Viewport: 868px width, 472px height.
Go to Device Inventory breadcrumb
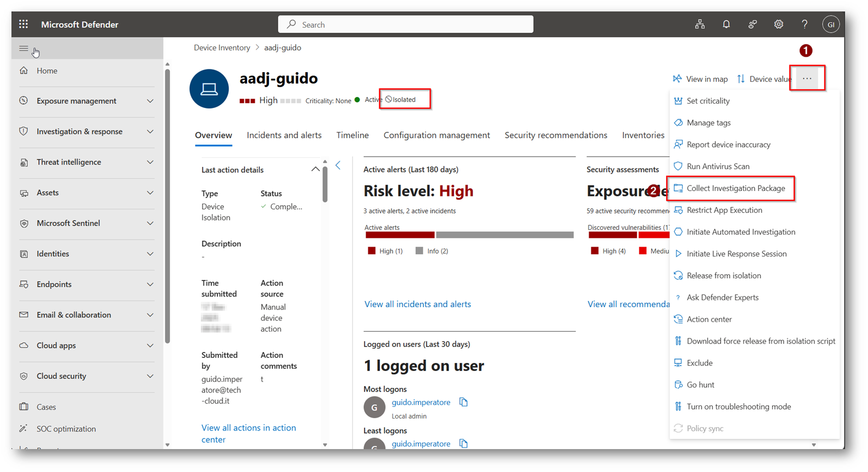tap(222, 47)
